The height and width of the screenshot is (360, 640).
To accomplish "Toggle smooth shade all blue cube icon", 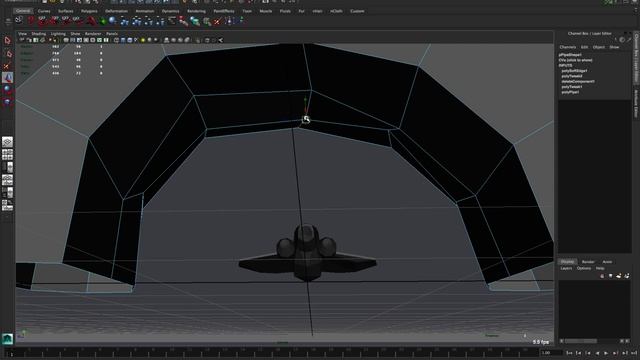I will pos(123,40).
